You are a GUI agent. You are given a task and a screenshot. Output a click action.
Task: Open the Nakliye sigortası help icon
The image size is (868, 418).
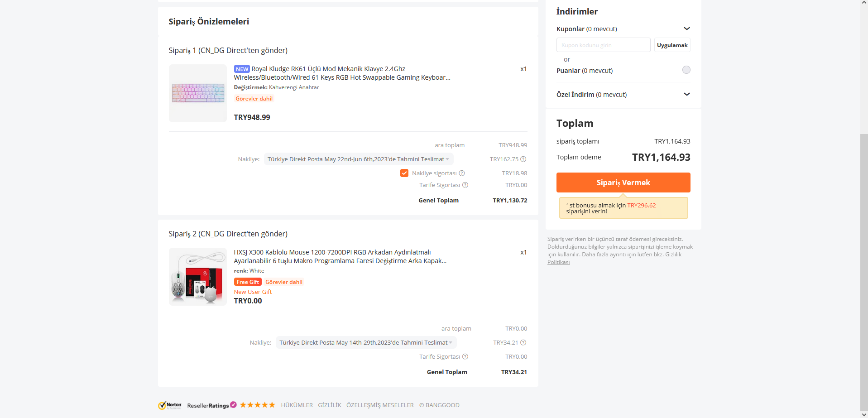coord(462,173)
